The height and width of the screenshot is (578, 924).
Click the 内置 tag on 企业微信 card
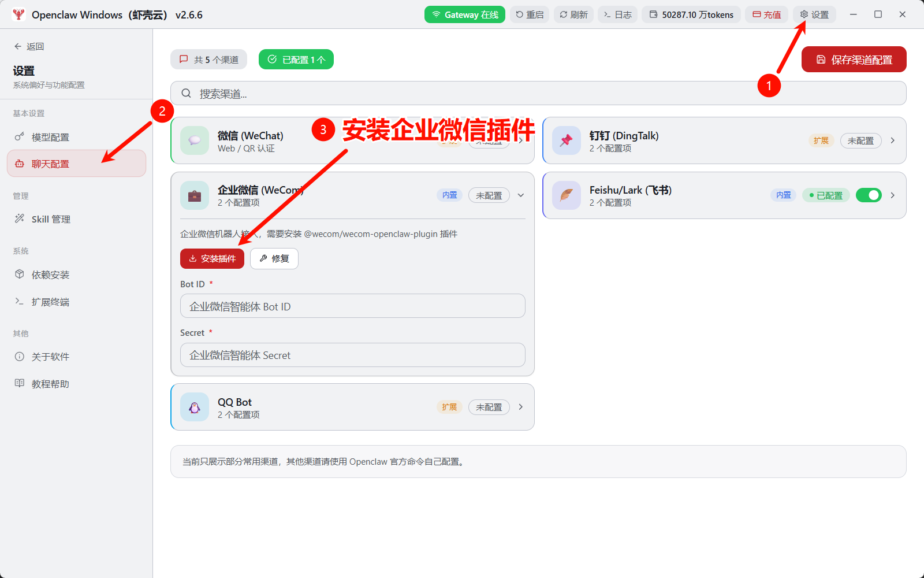click(x=449, y=195)
